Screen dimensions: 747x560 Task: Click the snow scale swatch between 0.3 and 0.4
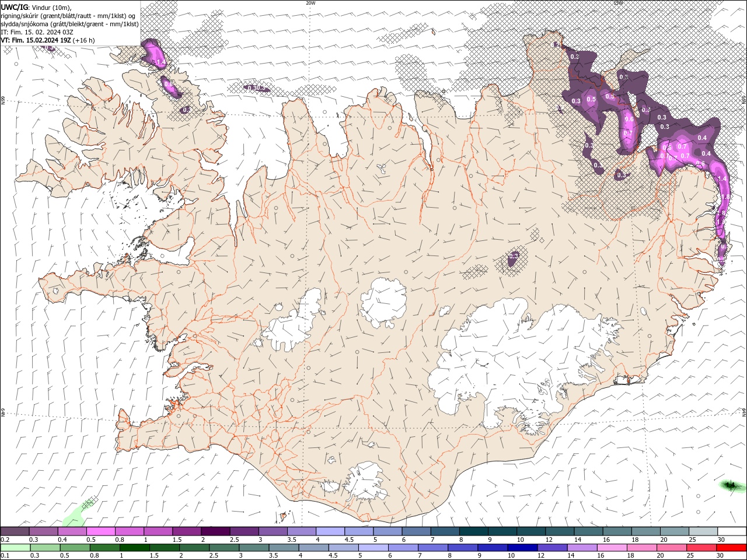point(44,531)
